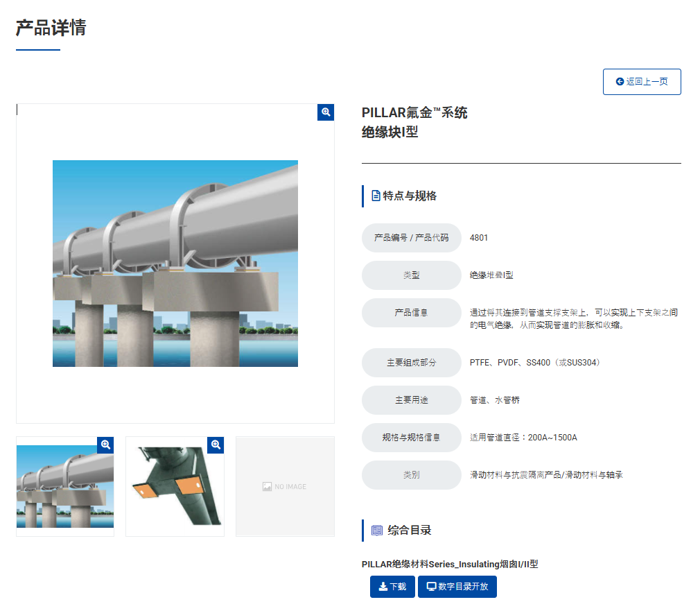Click the 绝缘堆叠I型 value
Screen dimensions: 700x602
pos(491,275)
